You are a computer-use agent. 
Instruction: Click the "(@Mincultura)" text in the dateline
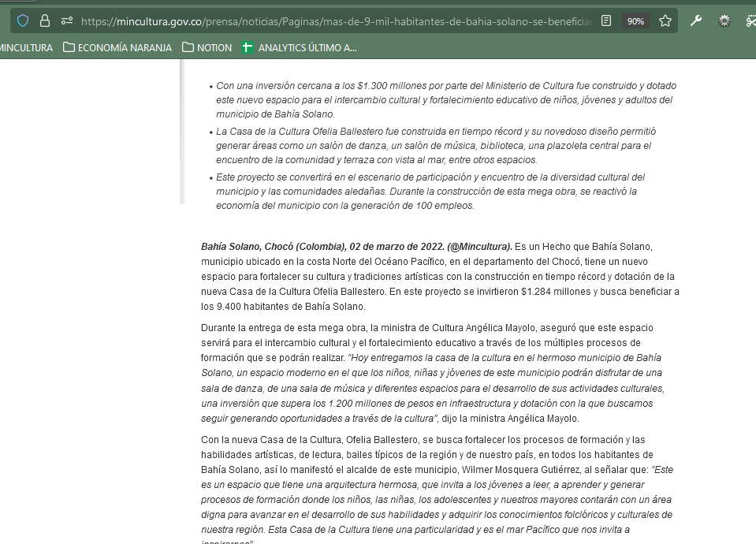(x=480, y=247)
